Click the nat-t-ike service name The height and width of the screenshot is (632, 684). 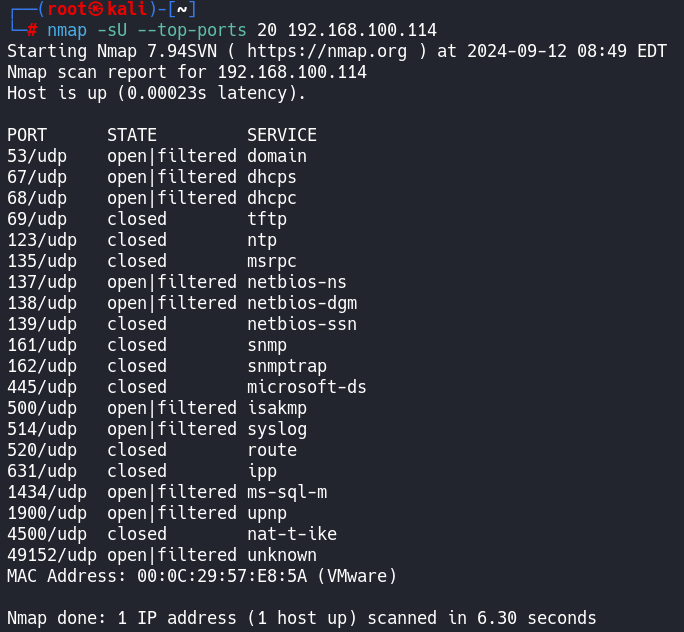click(292, 534)
